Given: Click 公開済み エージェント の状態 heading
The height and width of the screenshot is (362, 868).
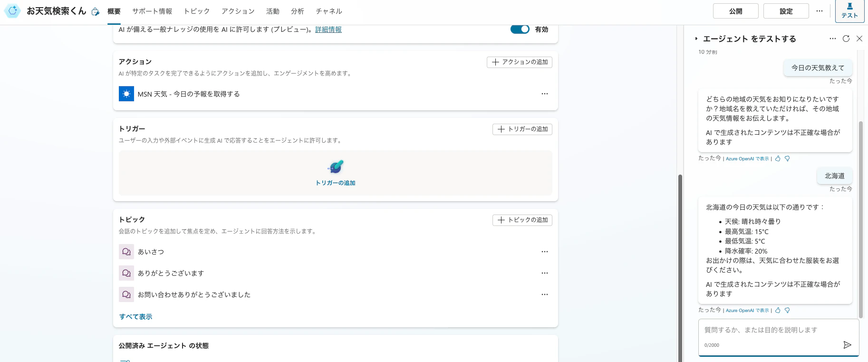Looking at the screenshot, I should coord(164,346).
